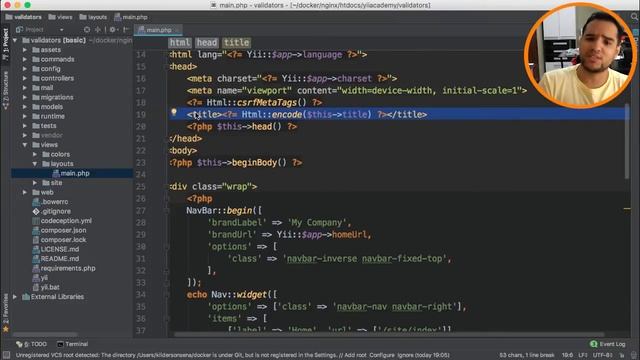The height and width of the screenshot is (360, 640).
Task: Select the migrations folder in project tree
Action: point(57,98)
